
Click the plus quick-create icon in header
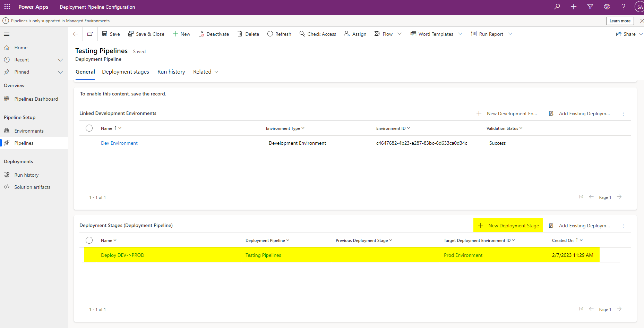tap(574, 7)
